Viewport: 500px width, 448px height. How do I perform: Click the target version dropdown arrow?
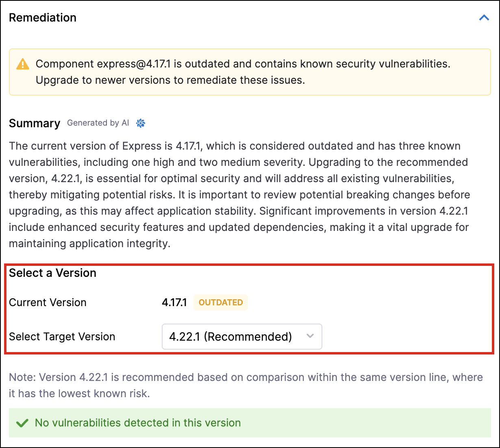pos(310,336)
